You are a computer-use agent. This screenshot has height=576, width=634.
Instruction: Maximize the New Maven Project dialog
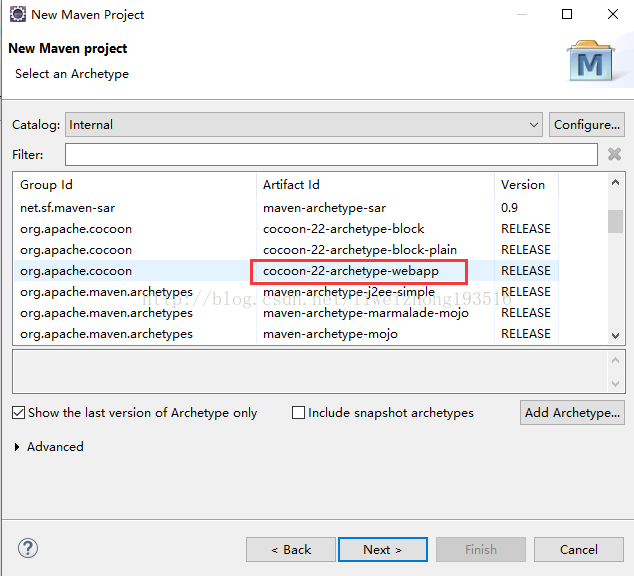[567, 14]
